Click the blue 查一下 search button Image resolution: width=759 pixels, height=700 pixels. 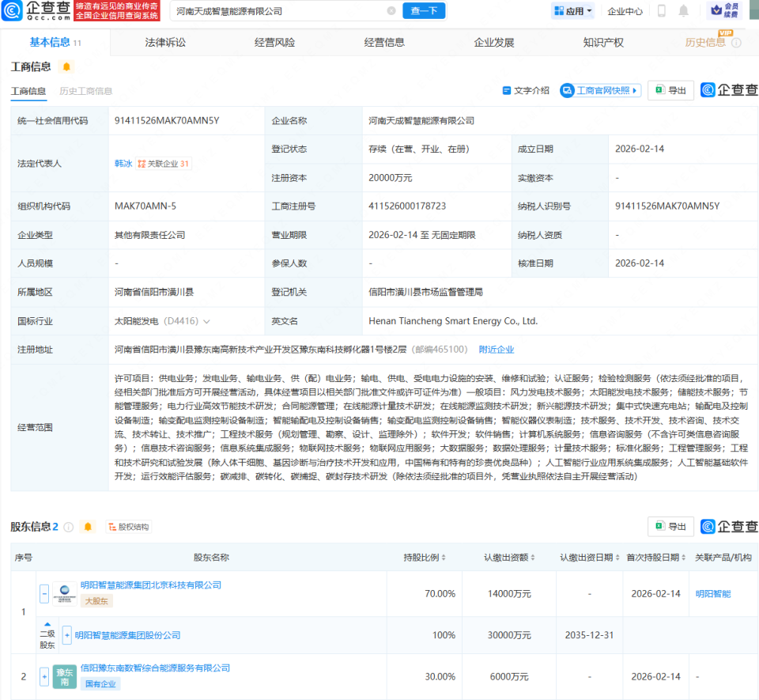pos(424,11)
